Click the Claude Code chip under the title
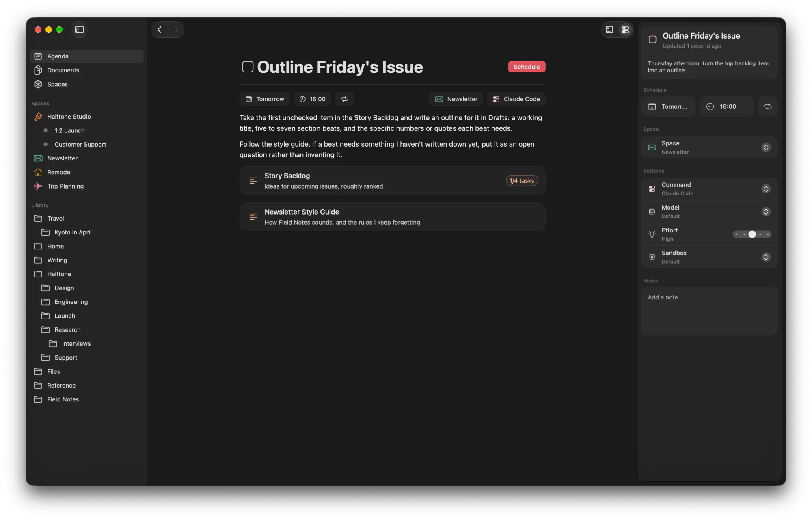812x520 pixels. (516, 99)
